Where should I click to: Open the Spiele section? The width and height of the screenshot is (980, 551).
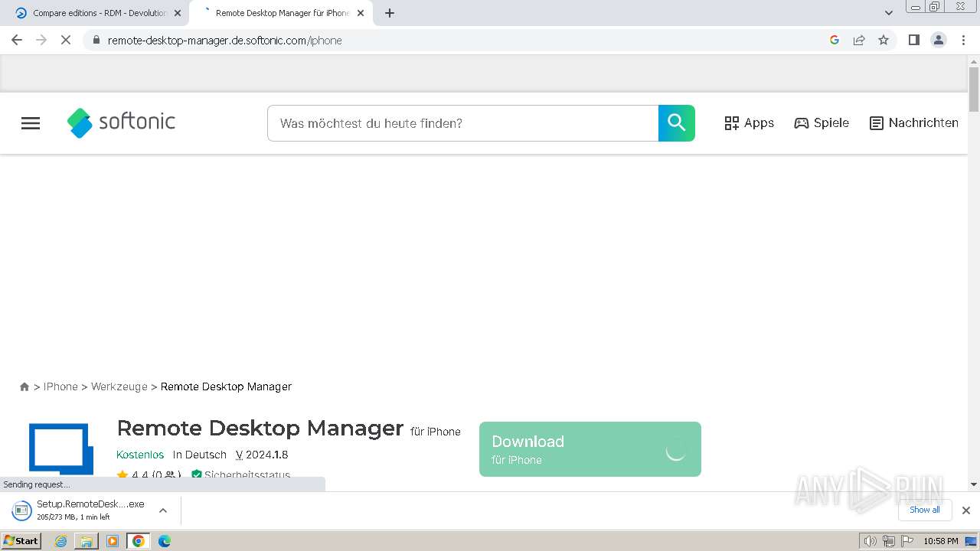pos(822,123)
